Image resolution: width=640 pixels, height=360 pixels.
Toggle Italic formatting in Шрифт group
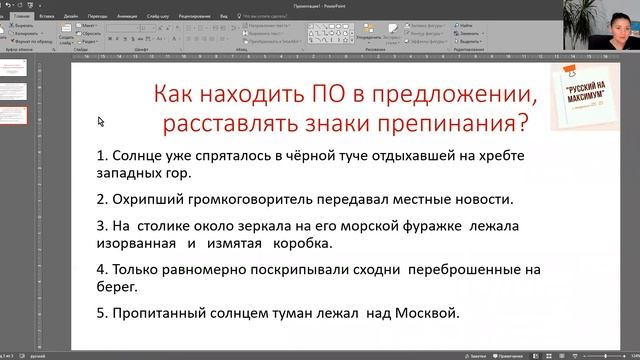point(117,39)
